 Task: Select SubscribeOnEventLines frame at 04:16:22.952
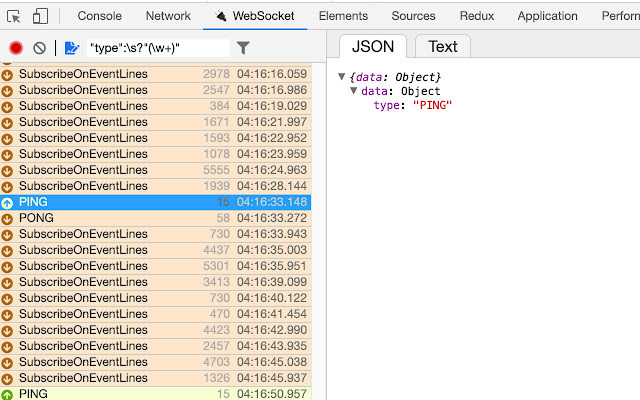156,138
